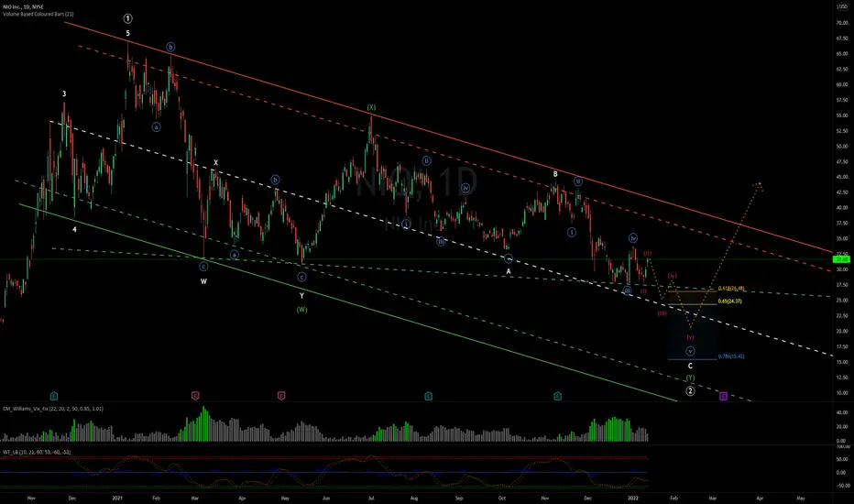Click the purple future event marker near March 2022
854x504 pixels.
pos(723,396)
